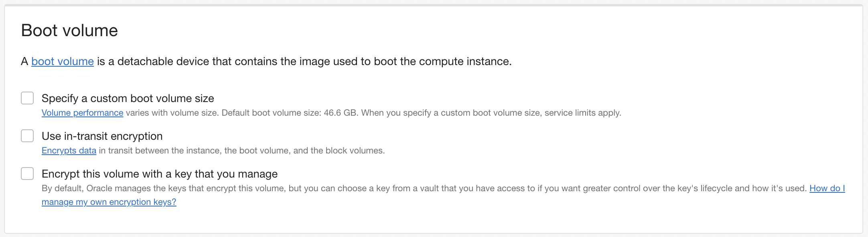The width and height of the screenshot is (868, 237).
Task: Open "How do I manage my own encryption keys?"
Action: pos(108,202)
